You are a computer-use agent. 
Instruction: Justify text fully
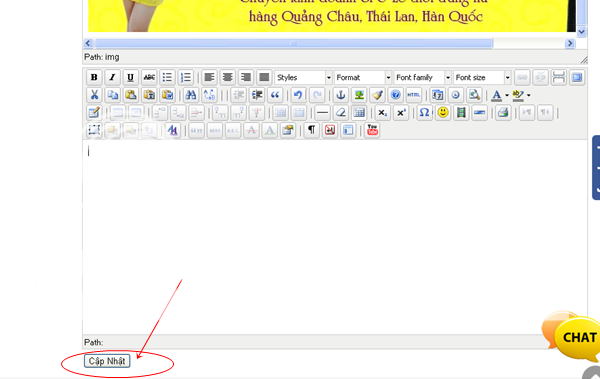click(264, 77)
